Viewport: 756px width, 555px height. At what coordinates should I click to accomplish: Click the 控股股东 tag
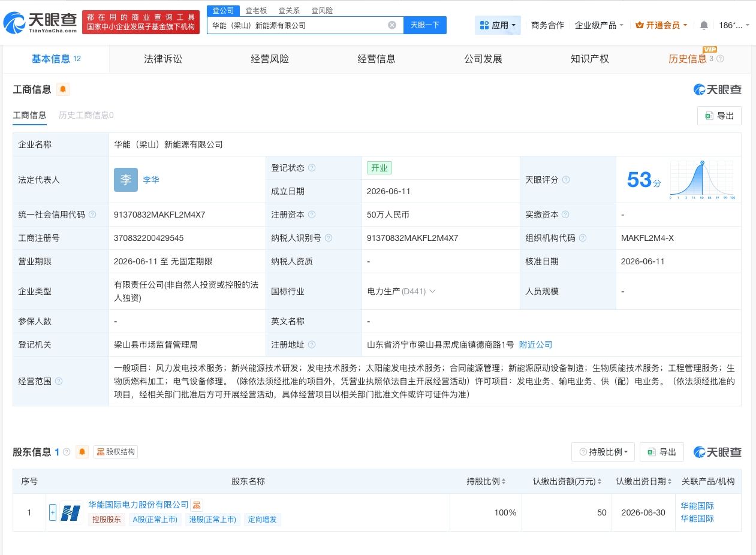(x=106, y=520)
